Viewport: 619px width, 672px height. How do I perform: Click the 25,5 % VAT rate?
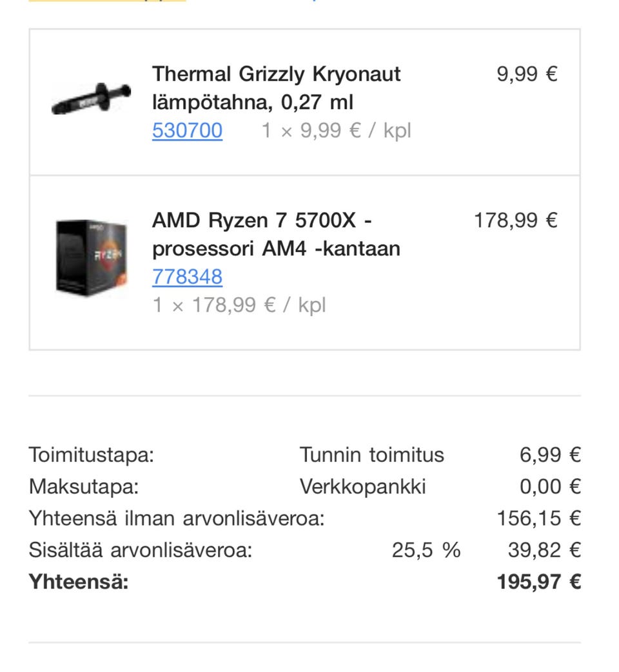(x=426, y=550)
